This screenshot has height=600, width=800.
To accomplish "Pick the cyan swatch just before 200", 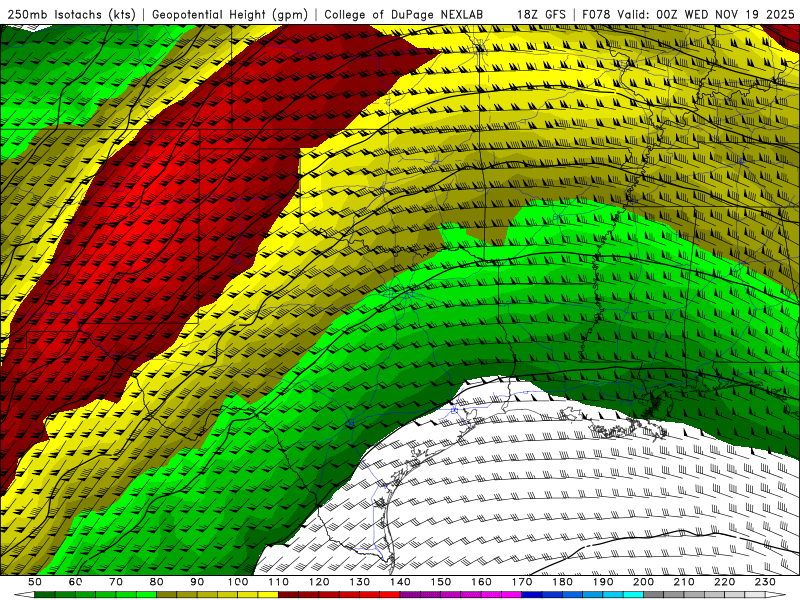I will [x=633, y=594].
